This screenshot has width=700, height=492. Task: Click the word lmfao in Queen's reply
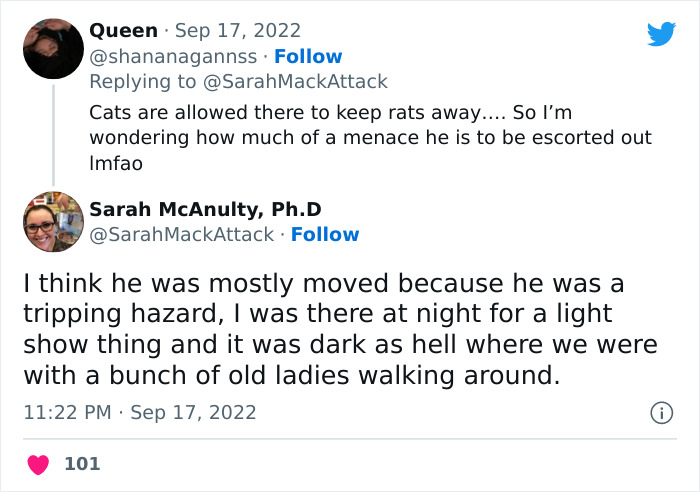116,163
